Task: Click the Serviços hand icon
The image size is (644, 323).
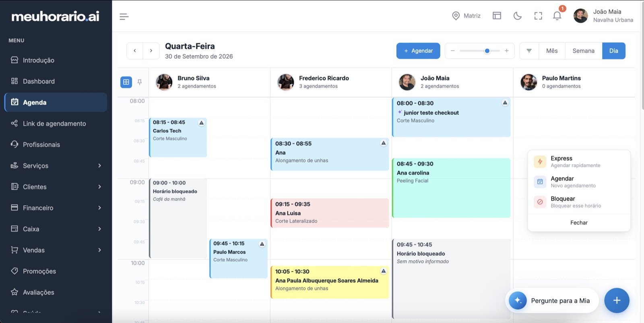Action: tap(14, 165)
